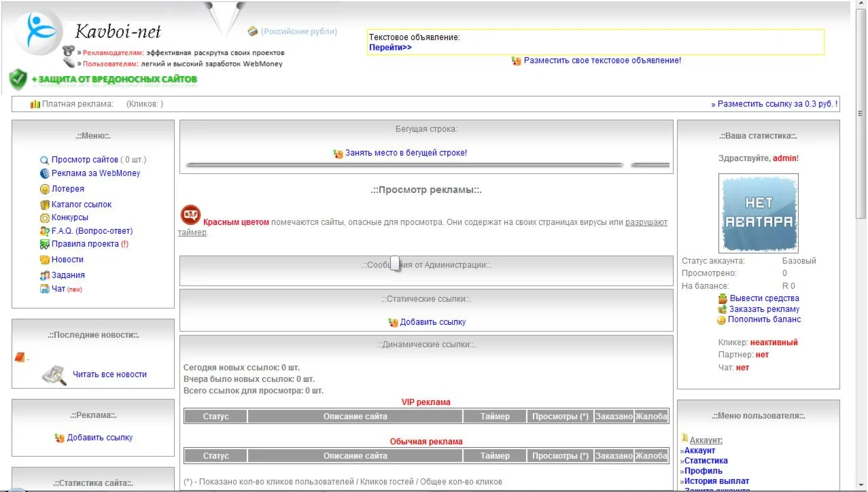Click the ЗАЩИТА ОТ ВРЕДОНОСНЫХ САЙТОВ banner text
The image size is (868, 492).
click(x=114, y=80)
